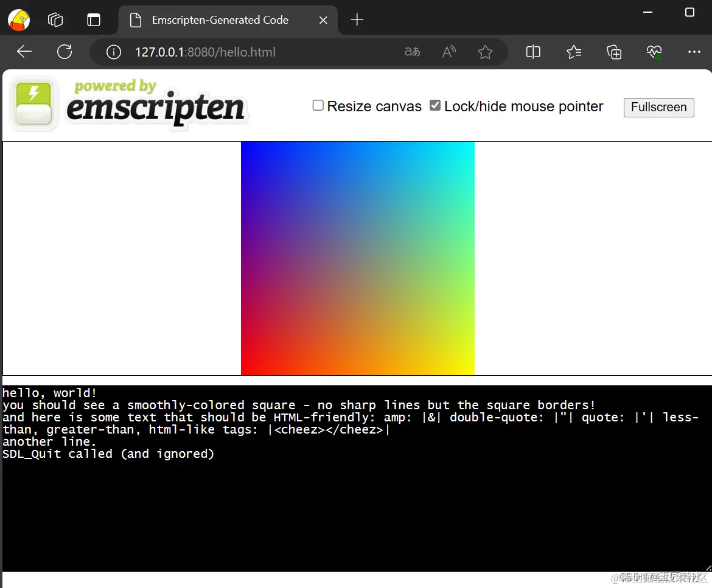712x588 pixels.
Task: Click the output textarea resize handle
Action: click(x=708, y=568)
